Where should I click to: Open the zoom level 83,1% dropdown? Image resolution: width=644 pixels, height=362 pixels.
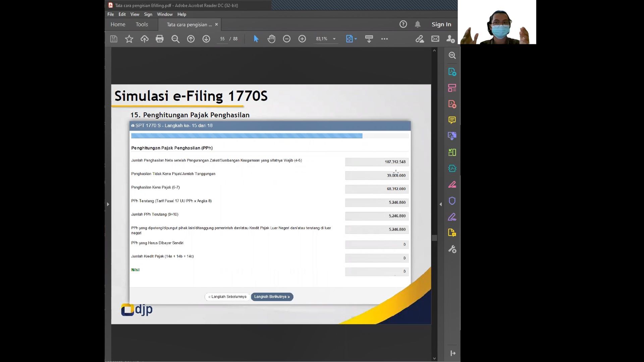pyautogui.click(x=334, y=39)
